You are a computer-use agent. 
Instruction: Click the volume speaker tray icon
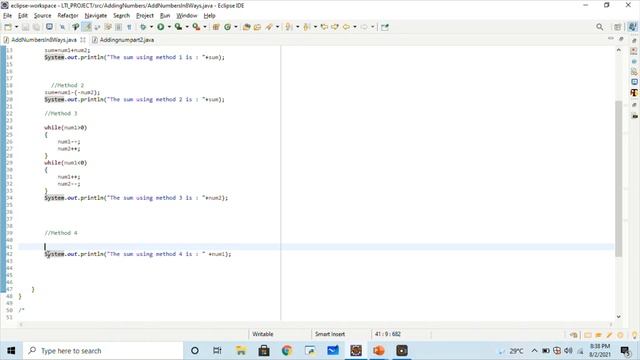coord(568,351)
